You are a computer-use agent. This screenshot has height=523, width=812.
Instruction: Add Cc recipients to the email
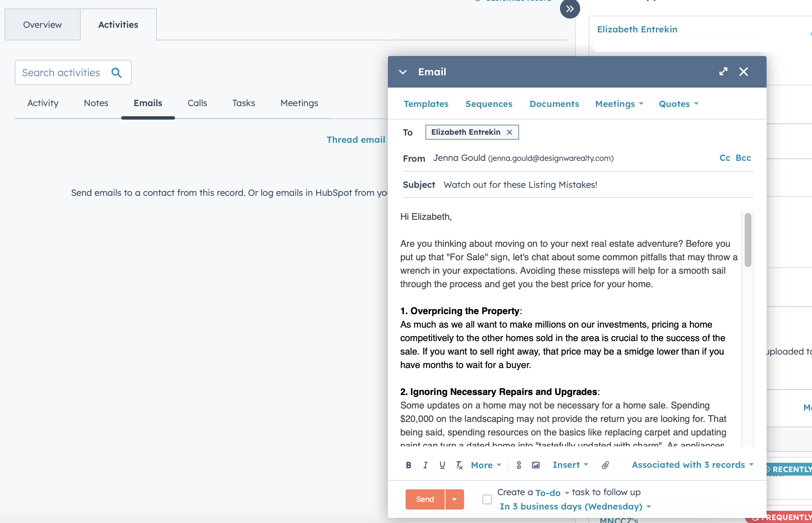(x=724, y=158)
